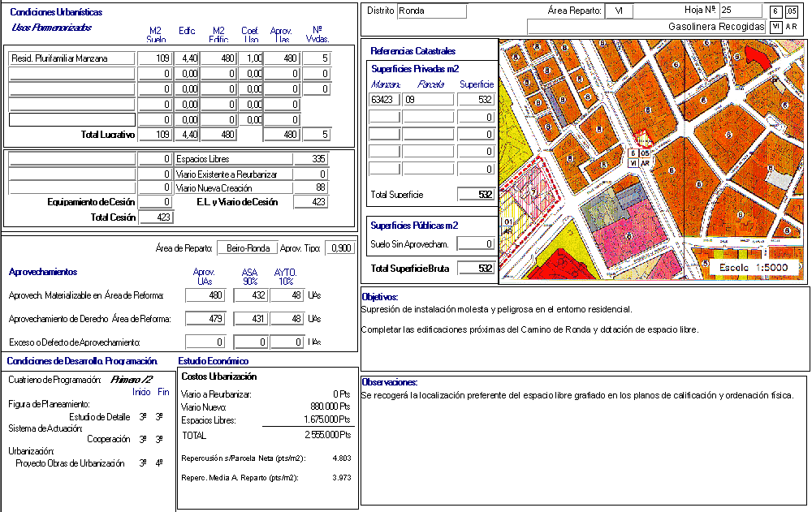Click the Beiro-Ronda Área de Reparto field
Image resolution: width=812 pixels, height=512 pixels.
(246, 248)
